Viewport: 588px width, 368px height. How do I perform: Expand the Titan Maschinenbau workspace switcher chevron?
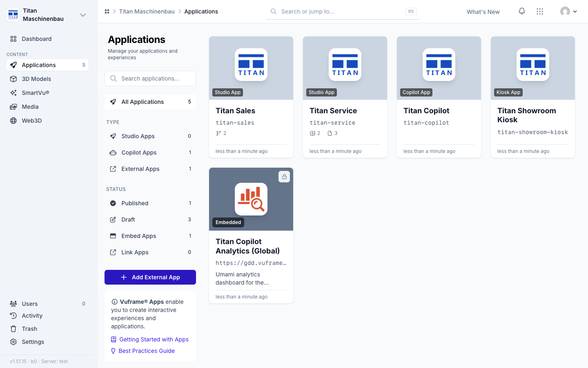tap(83, 15)
